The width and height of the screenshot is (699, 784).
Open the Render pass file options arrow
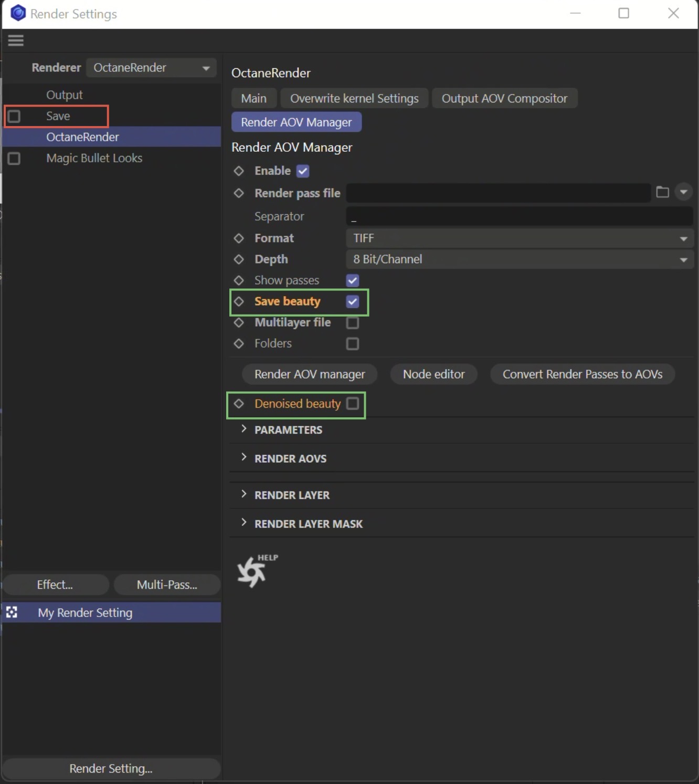click(x=683, y=192)
